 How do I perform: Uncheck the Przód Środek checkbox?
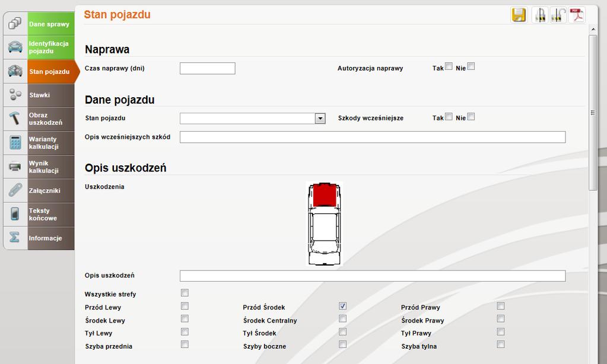tap(342, 306)
